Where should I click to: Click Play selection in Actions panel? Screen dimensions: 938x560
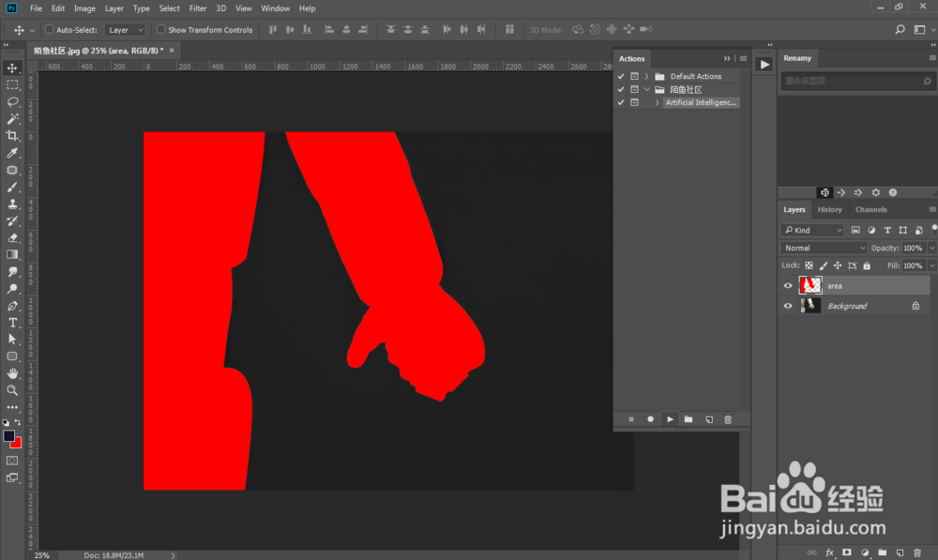[670, 419]
